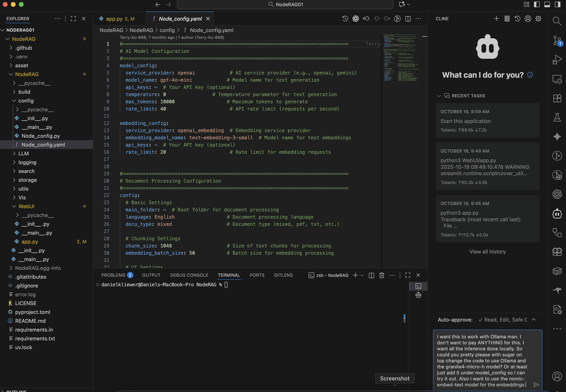Switch to the PROBLEMS panel tab

tap(113, 275)
